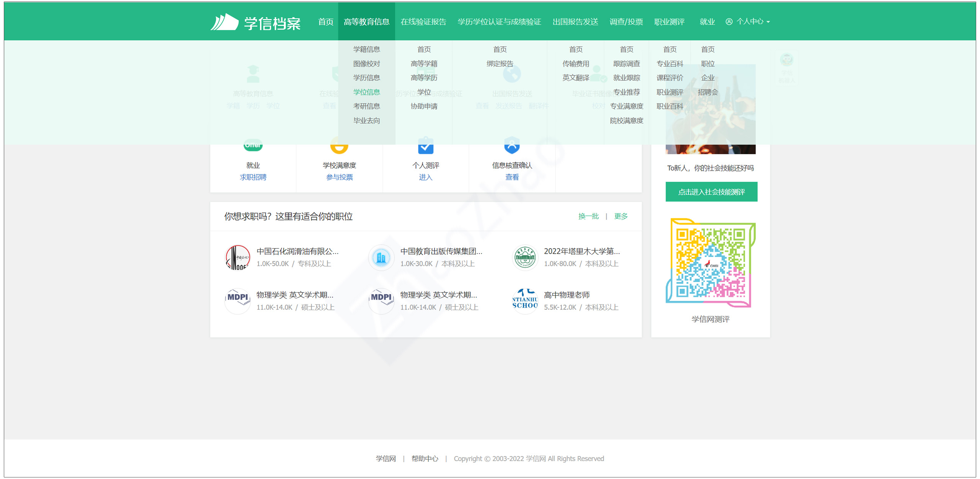
Task: Select 传输费用 submenu item
Action: pyautogui.click(x=576, y=64)
